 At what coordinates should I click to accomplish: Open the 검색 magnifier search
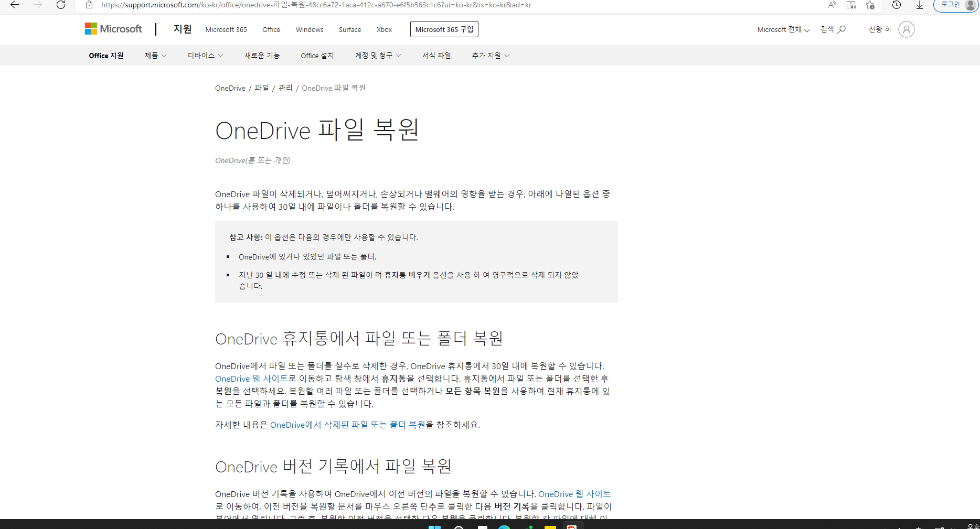click(x=833, y=29)
